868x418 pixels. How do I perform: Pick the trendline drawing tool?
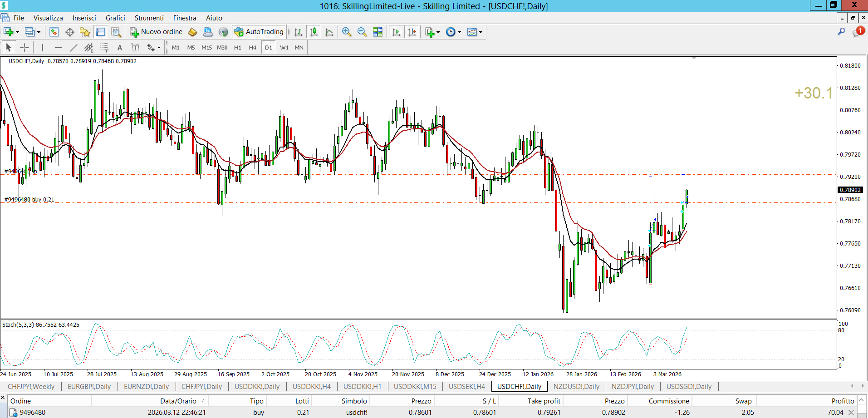pos(74,48)
